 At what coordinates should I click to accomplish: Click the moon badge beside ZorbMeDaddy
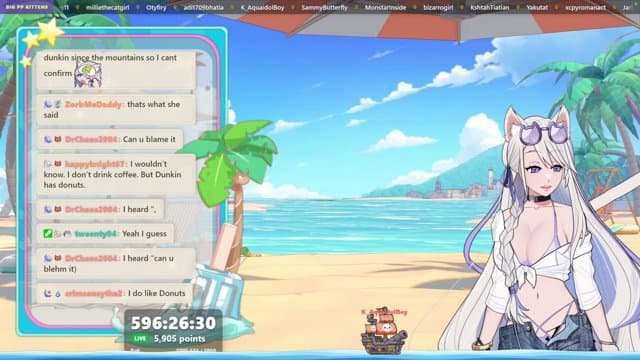(x=48, y=104)
